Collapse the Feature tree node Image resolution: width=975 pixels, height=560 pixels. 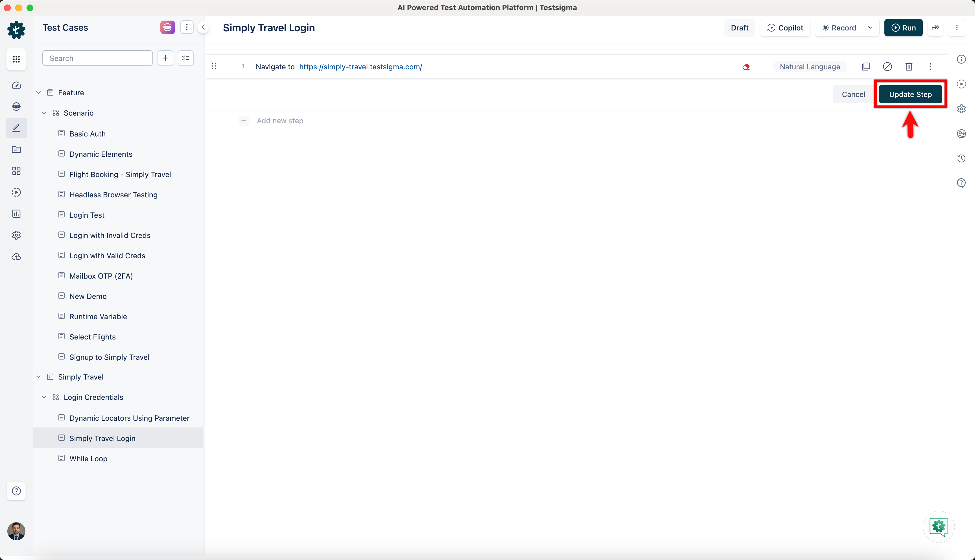click(x=38, y=93)
